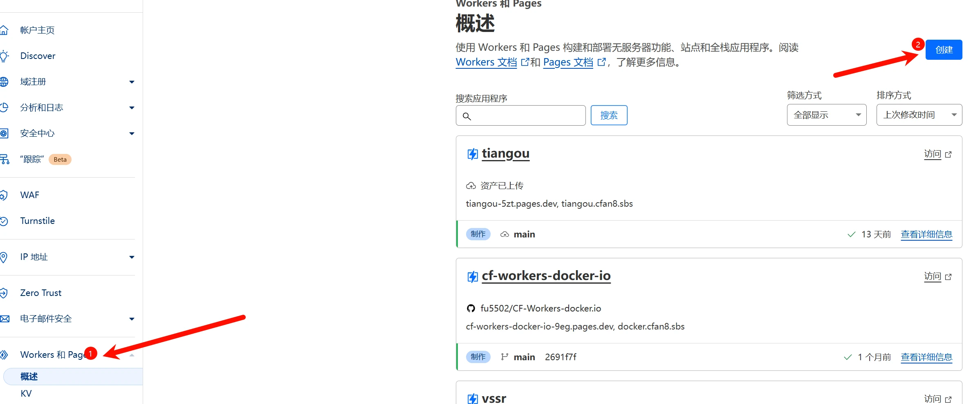Click fu5502/CF-Workers-docker.io repository text
This screenshot has width=980, height=404.
coord(540,308)
